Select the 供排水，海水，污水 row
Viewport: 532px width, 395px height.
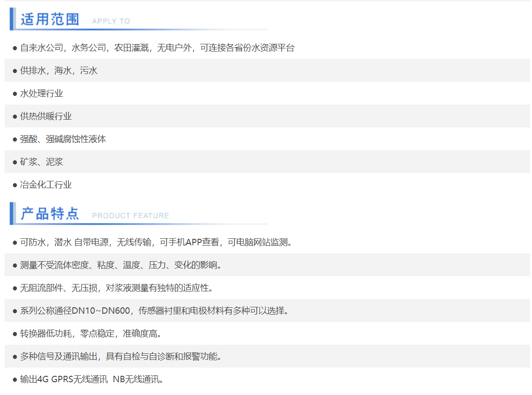59,71
